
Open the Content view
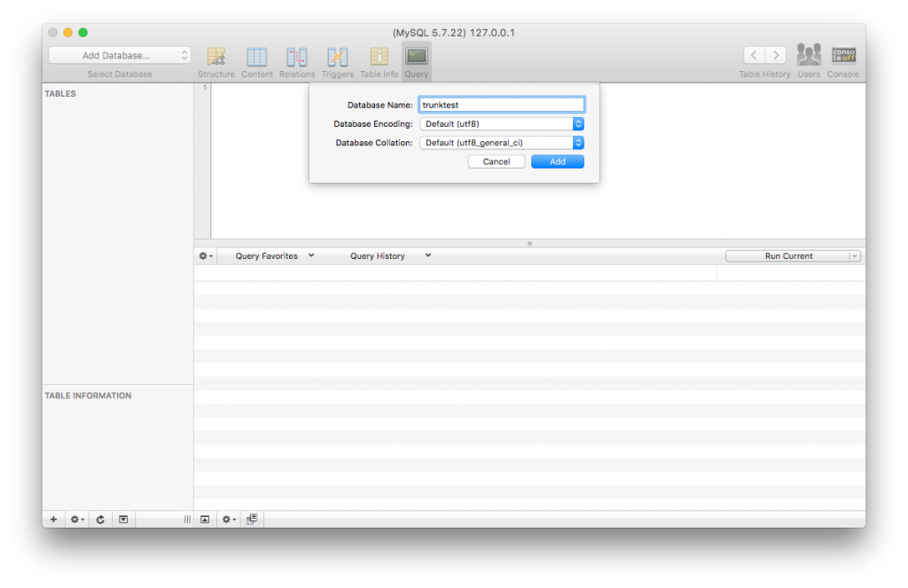[x=256, y=62]
